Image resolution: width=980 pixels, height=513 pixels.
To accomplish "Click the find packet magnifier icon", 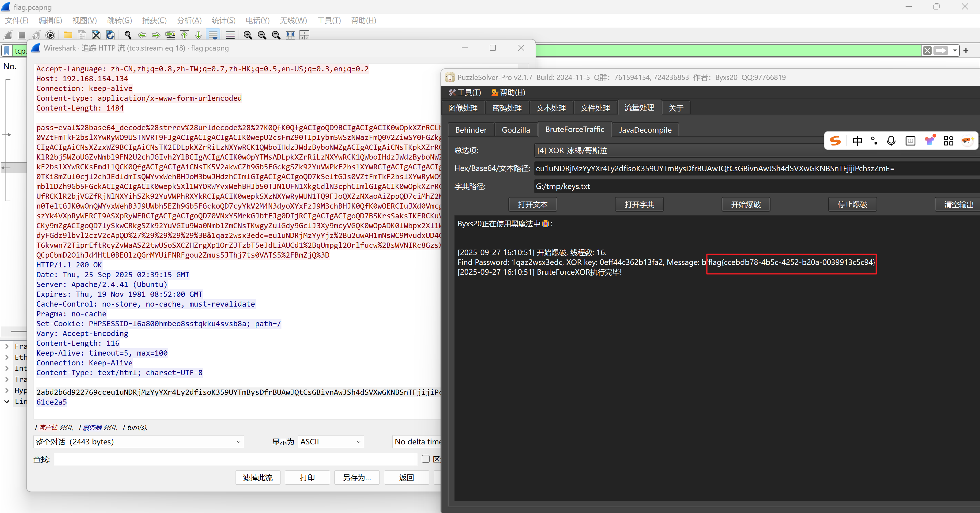I will (128, 35).
